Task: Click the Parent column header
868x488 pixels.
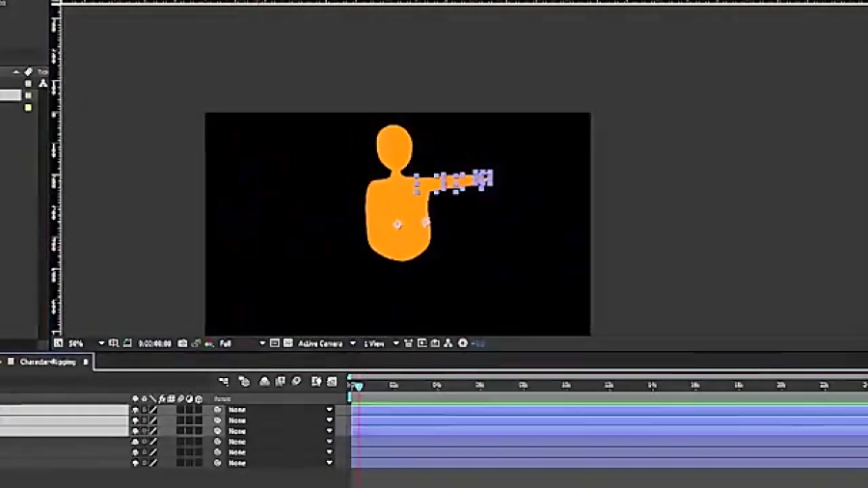Action: 223,398
